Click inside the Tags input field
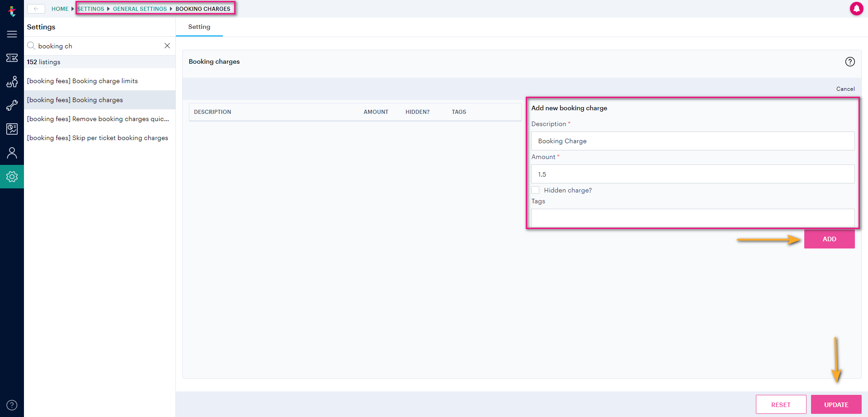Screen dimensions: 868x417 pos(693,218)
